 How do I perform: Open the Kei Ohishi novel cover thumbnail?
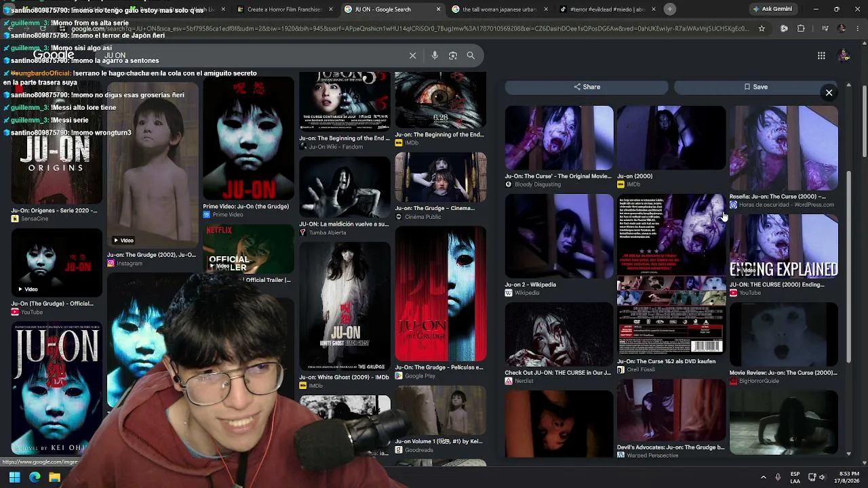tap(57, 389)
